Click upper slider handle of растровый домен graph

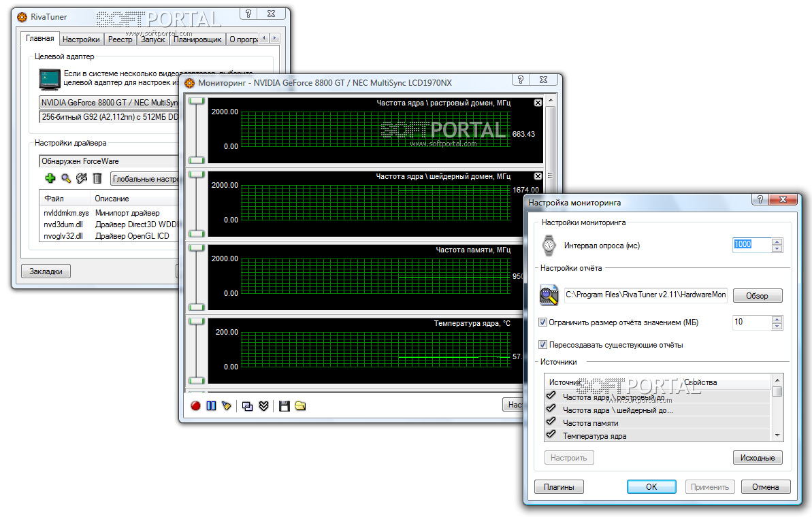pyautogui.click(x=196, y=101)
